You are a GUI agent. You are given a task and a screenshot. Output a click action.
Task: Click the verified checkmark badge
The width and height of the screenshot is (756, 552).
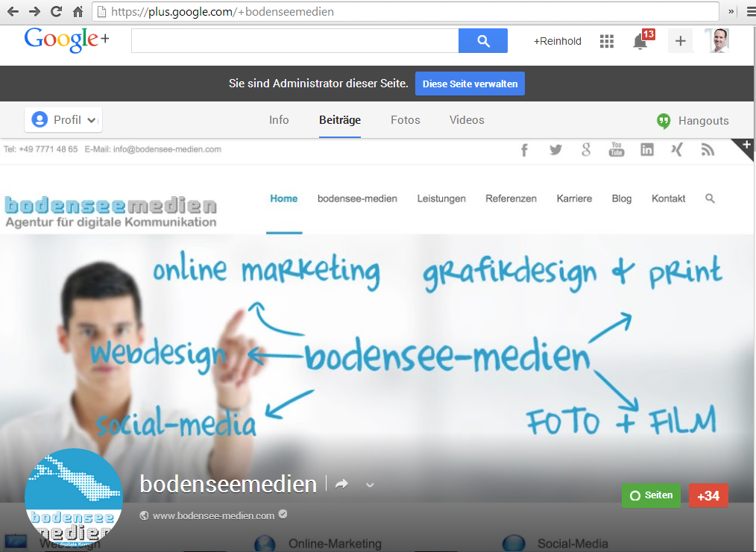(283, 515)
